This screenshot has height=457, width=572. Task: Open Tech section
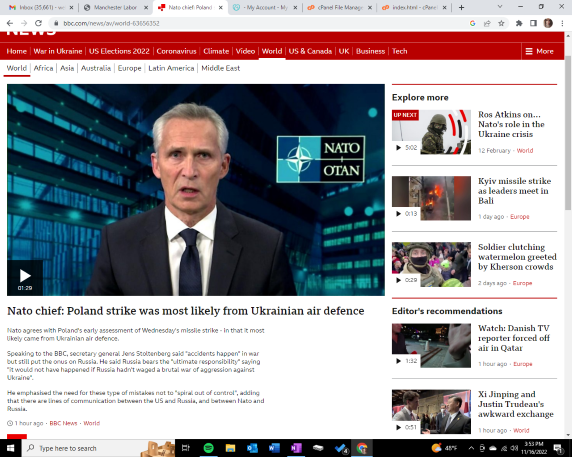399,51
